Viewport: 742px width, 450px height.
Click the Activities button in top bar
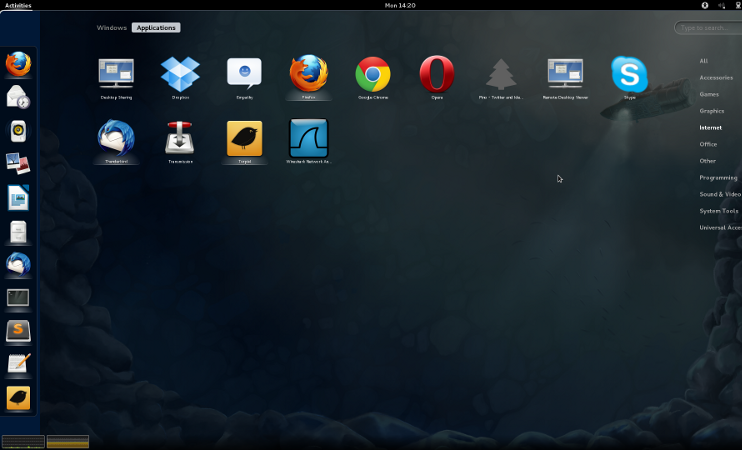click(18, 5)
